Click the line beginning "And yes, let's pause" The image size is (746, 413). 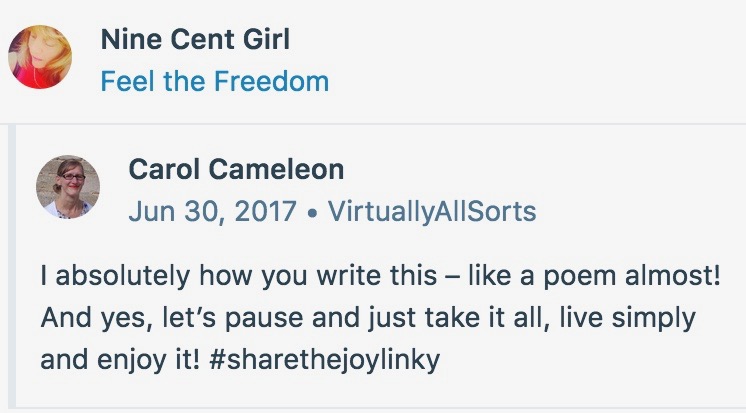(x=368, y=319)
